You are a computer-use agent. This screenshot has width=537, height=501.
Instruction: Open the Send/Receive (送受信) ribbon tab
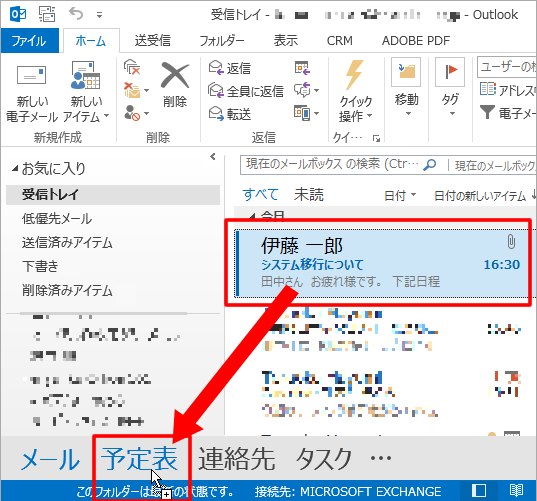152,40
